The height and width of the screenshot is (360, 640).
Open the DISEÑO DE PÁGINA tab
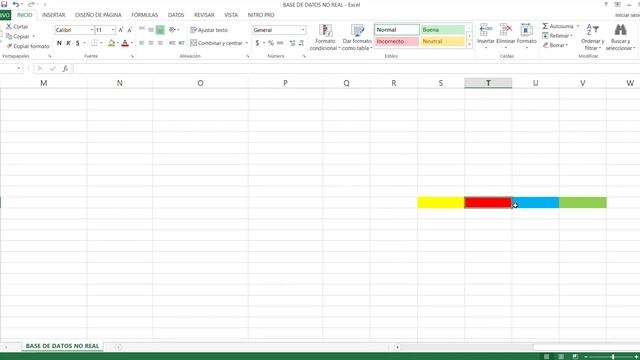(x=98, y=15)
